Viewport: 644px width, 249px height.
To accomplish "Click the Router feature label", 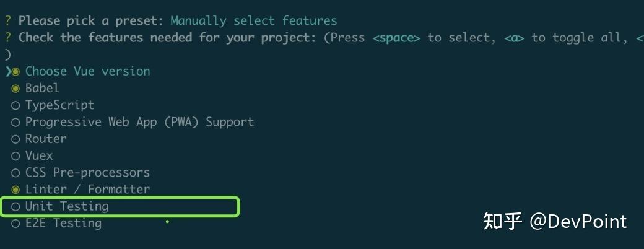I will pos(46,139).
